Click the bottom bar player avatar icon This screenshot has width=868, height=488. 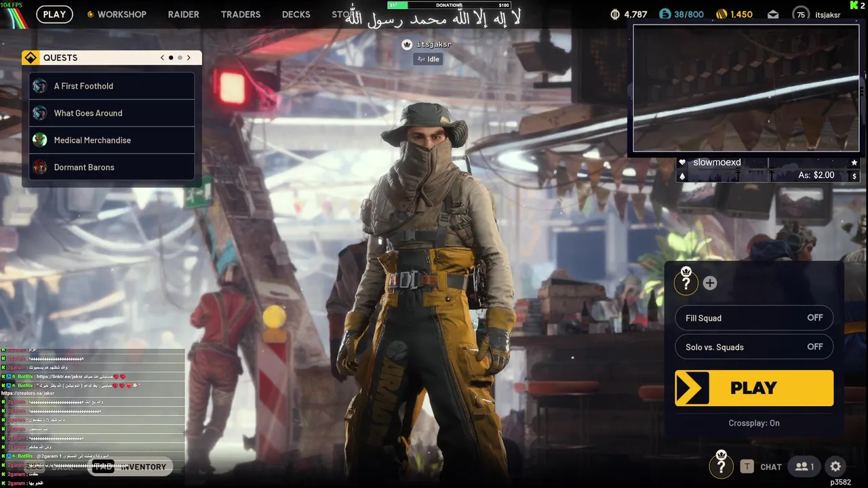click(x=721, y=464)
